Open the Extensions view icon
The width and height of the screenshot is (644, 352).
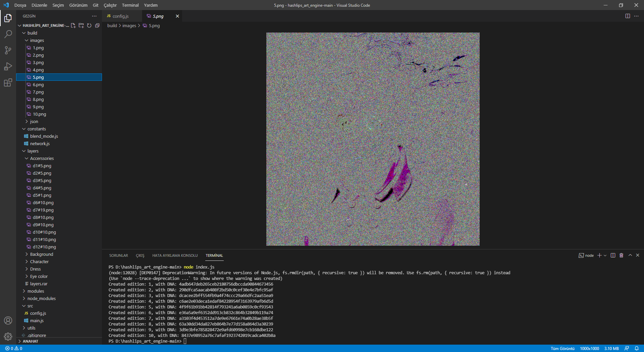tap(8, 82)
